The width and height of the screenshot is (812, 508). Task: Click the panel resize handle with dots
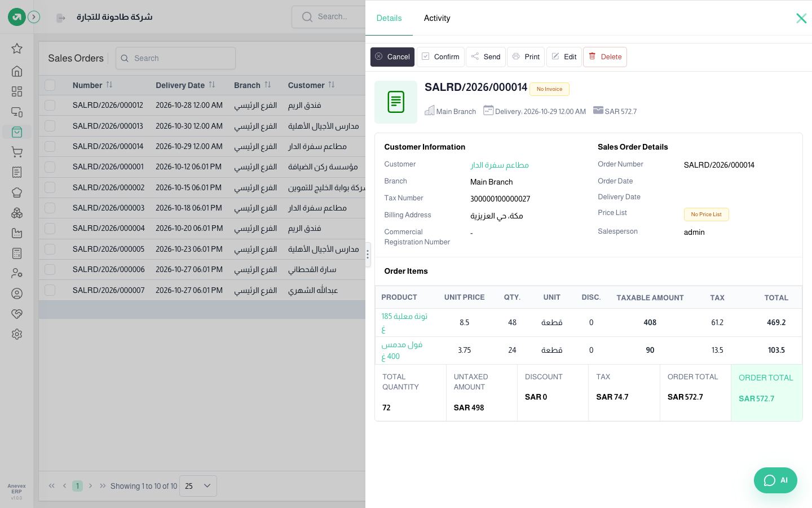pyautogui.click(x=368, y=255)
